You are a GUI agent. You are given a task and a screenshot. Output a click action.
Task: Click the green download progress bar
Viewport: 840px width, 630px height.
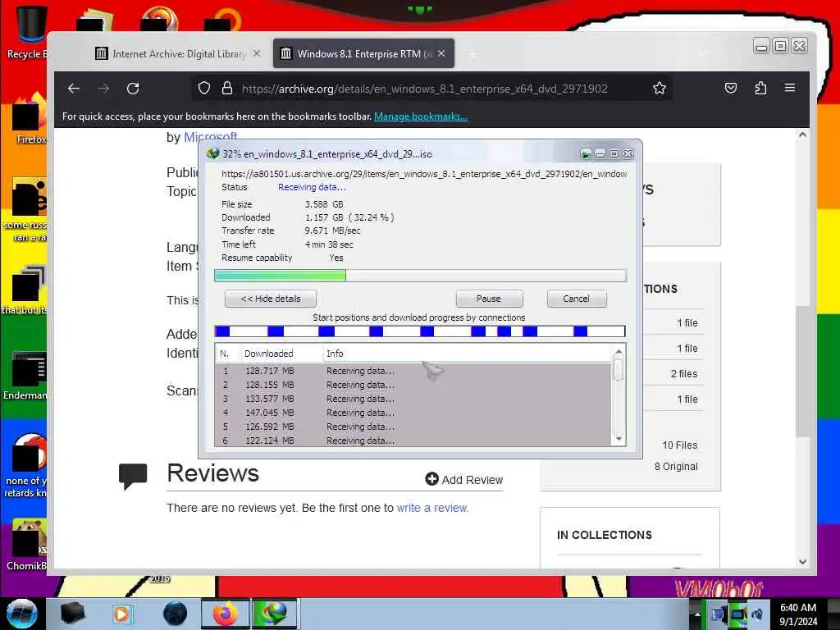pos(420,276)
